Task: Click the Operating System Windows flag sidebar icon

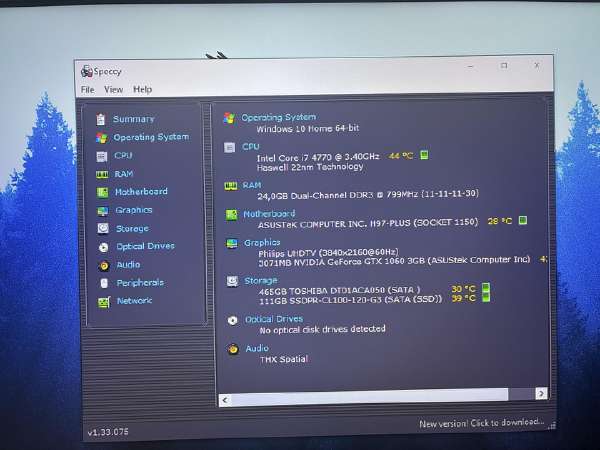Action: pyautogui.click(x=102, y=138)
